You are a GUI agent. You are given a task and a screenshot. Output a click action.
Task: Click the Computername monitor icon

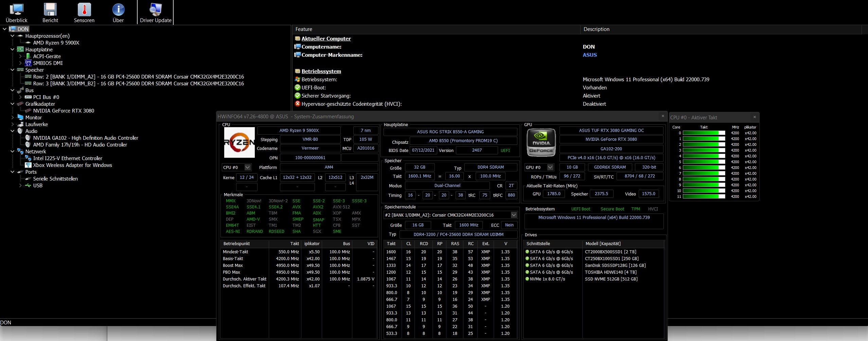point(298,47)
